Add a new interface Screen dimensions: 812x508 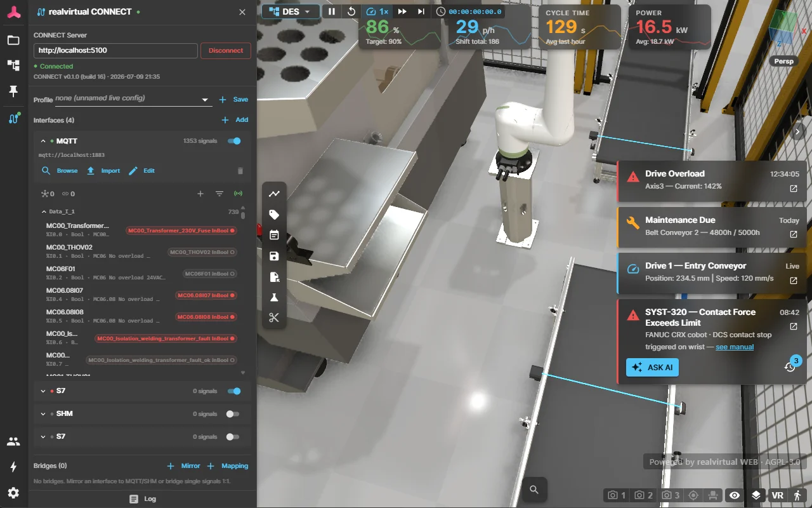pyautogui.click(x=235, y=120)
